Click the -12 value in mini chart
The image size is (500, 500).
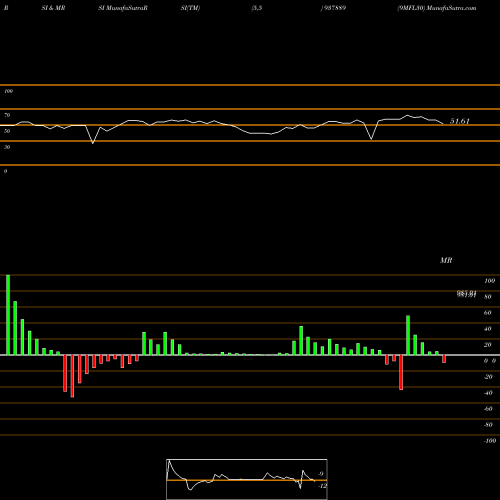pyautogui.click(x=322, y=486)
